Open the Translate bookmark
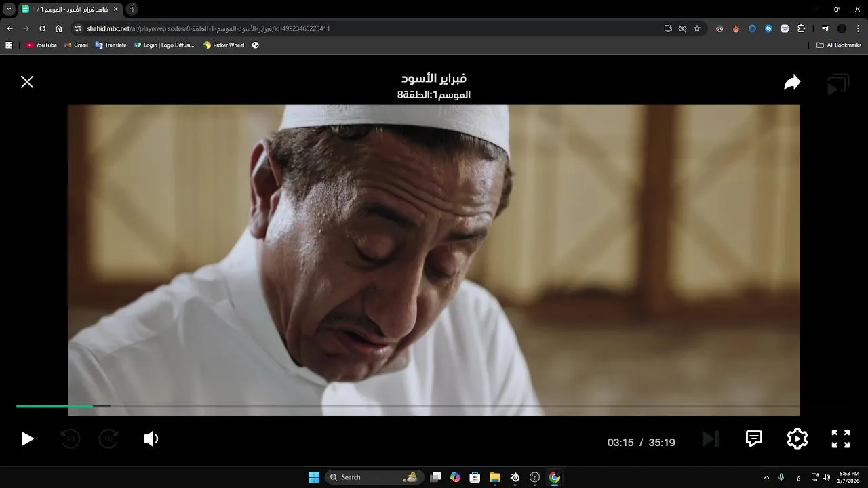The width and height of the screenshot is (868, 488). pyautogui.click(x=111, y=45)
